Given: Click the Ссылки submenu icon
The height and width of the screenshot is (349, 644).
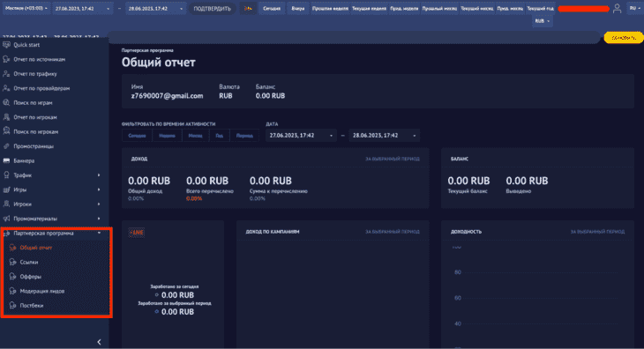Looking at the screenshot, I should pos(12,262).
